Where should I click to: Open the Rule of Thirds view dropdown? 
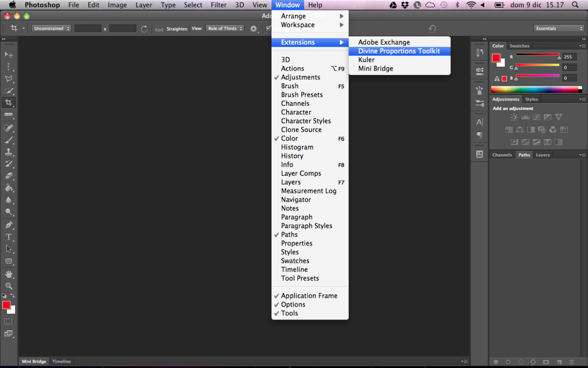225,28
